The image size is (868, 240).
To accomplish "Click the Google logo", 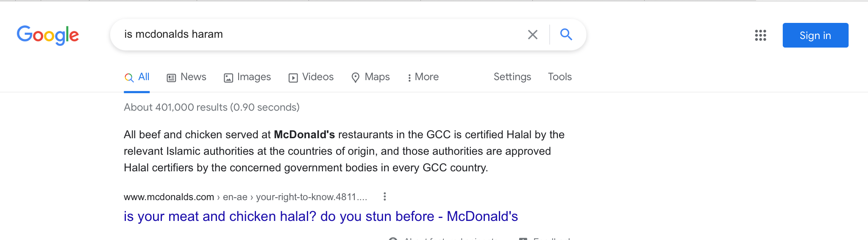I will [48, 35].
